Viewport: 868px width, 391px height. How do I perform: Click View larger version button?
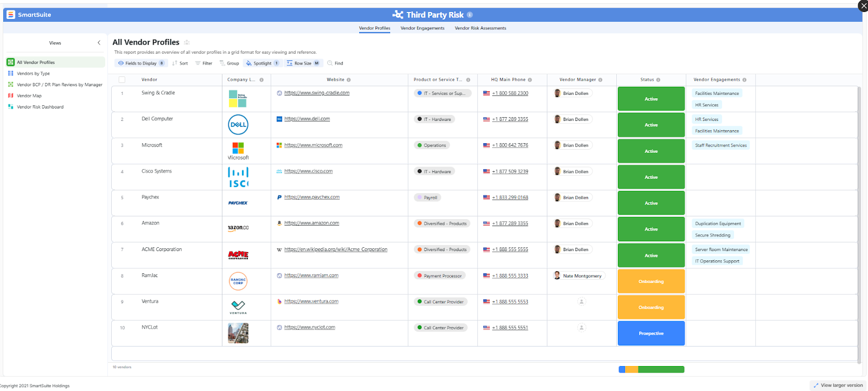click(838, 385)
